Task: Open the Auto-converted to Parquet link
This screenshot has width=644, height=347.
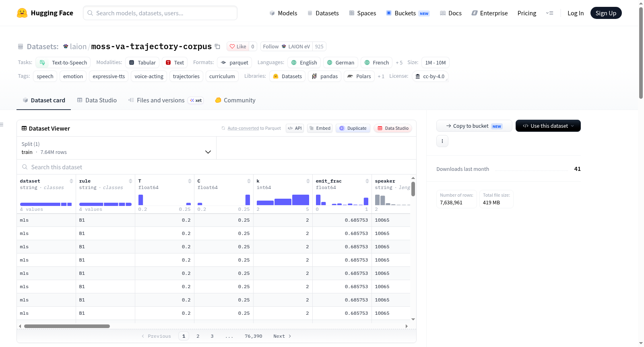Action: [243, 128]
